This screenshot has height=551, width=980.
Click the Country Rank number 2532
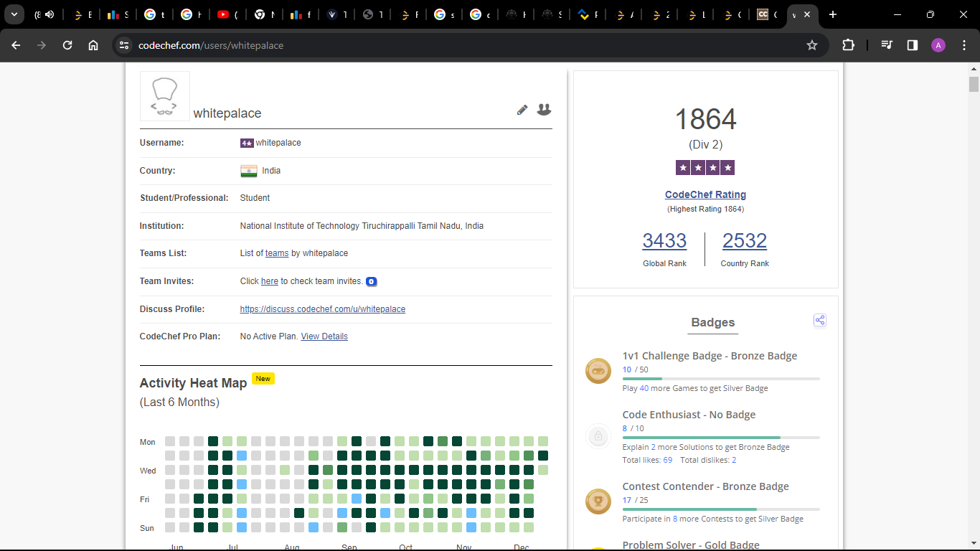point(745,240)
